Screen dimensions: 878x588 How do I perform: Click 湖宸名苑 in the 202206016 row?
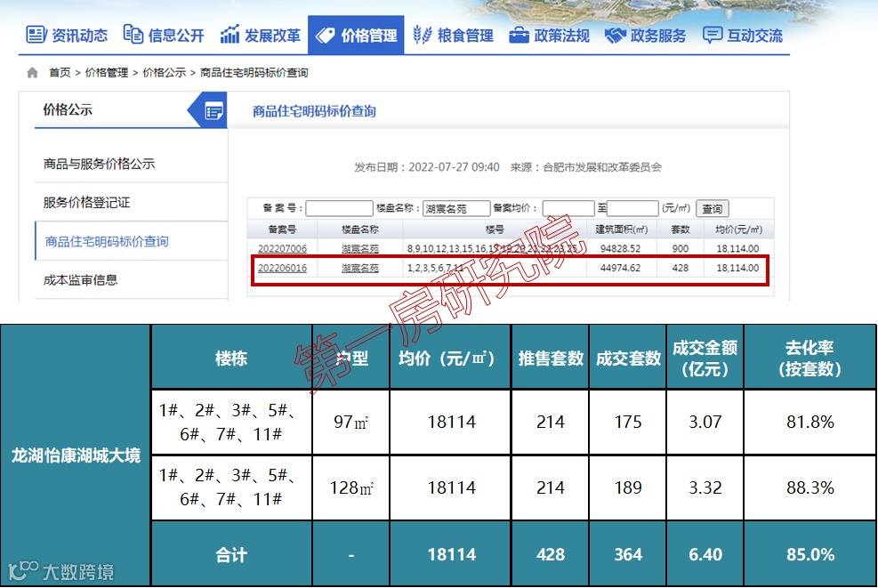click(x=360, y=268)
